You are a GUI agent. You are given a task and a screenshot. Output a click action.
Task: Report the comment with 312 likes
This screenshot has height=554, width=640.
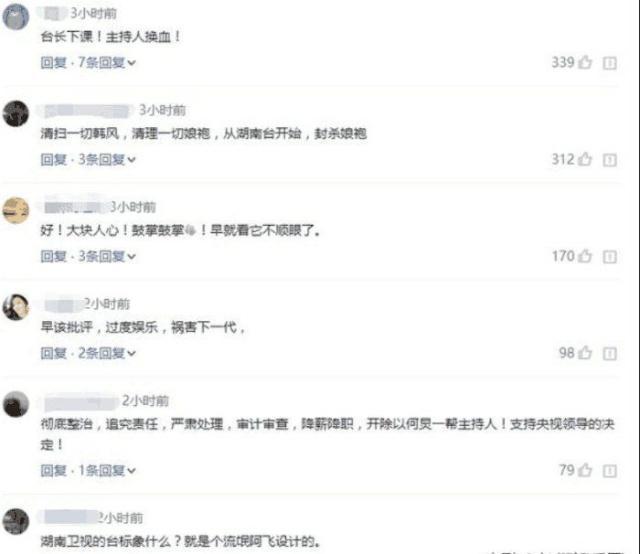(x=610, y=160)
